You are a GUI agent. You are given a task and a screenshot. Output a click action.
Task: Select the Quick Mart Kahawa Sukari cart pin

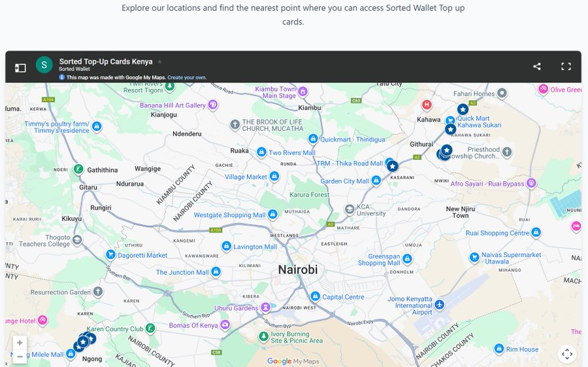450,120
